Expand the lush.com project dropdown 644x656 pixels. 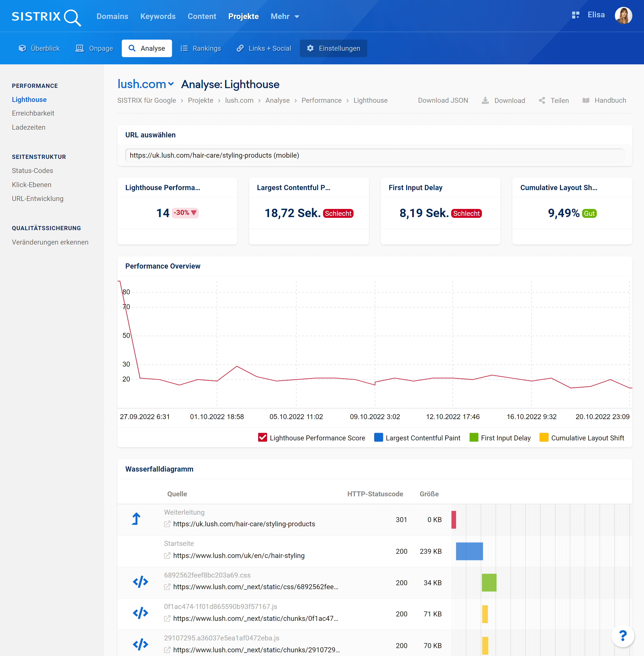point(171,84)
